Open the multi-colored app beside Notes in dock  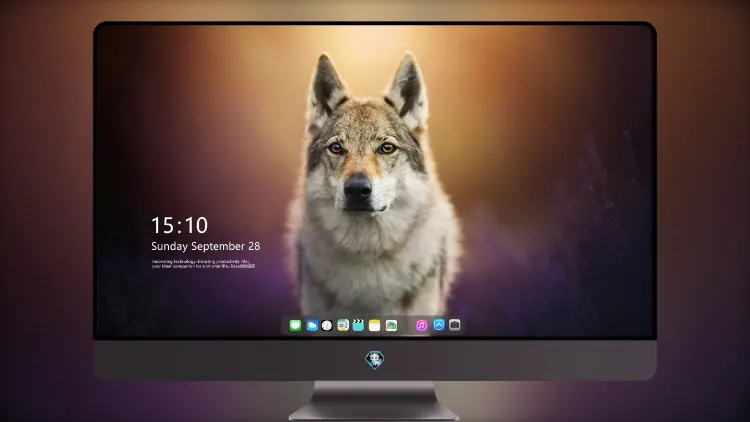pos(391,325)
